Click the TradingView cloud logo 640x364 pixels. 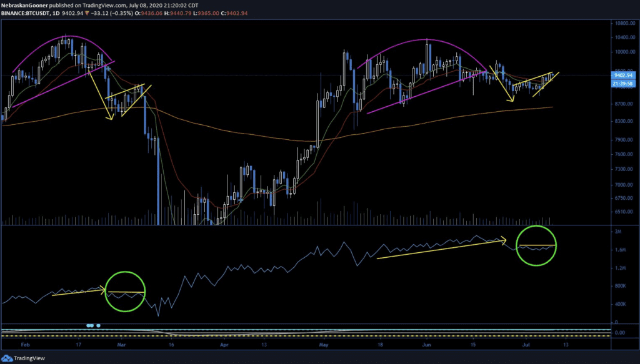click(8, 357)
